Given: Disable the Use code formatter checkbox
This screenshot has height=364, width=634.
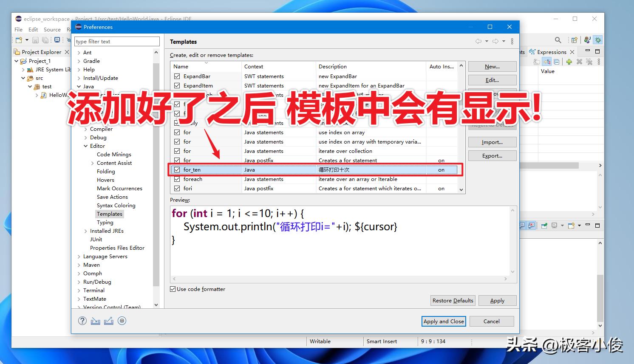Looking at the screenshot, I should pos(173,289).
